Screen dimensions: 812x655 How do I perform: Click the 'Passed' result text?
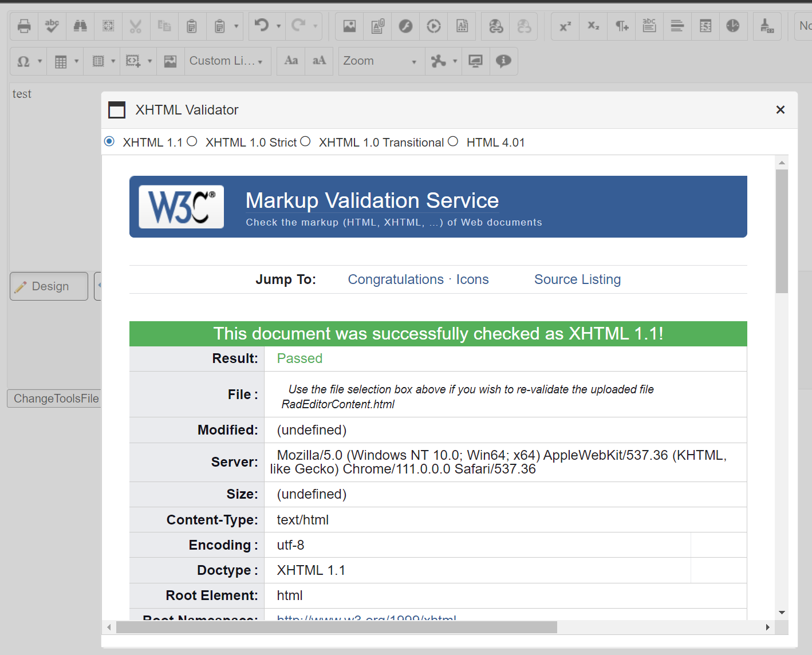299,358
